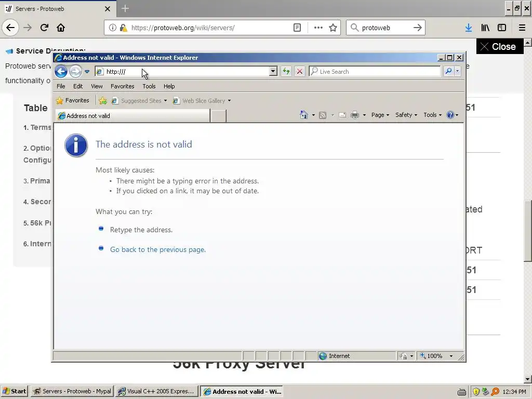The height and width of the screenshot is (399, 532).
Task: Expand the IE address bar dropdown arrow
Action: coord(273,72)
